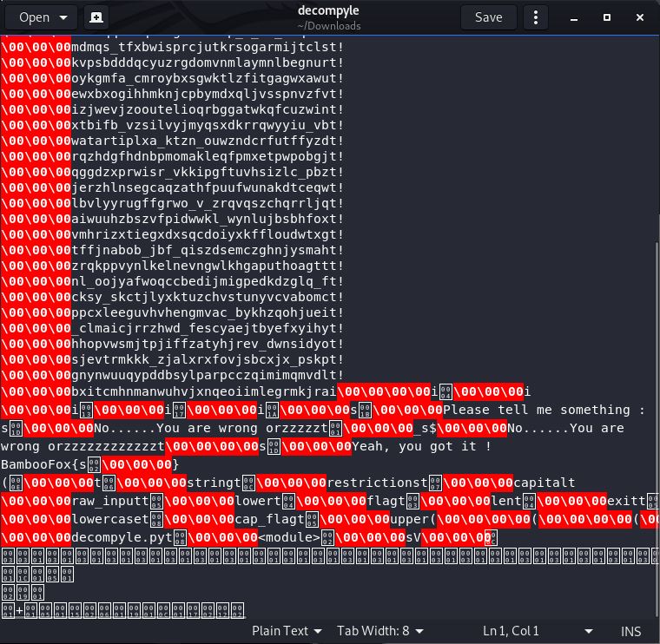Toggle the INS insert mode indicator
This screenshot has width=660, height=644.
(630, 631)
